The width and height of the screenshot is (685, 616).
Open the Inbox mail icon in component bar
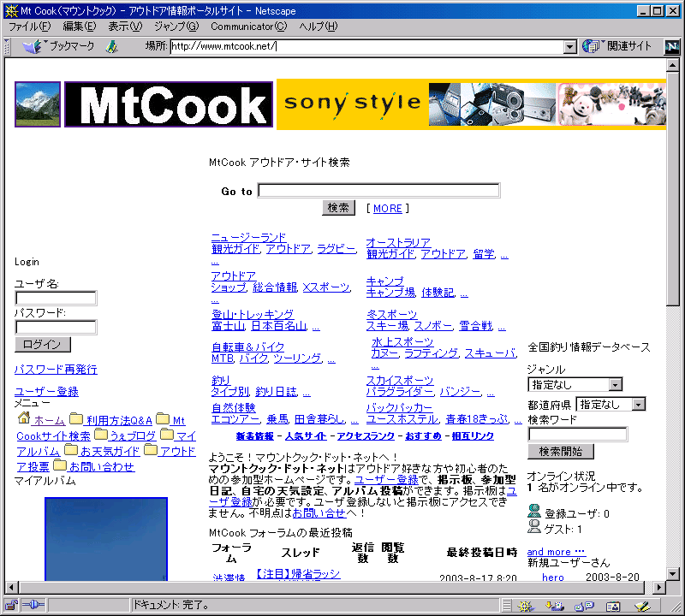(x=554, y=606)
